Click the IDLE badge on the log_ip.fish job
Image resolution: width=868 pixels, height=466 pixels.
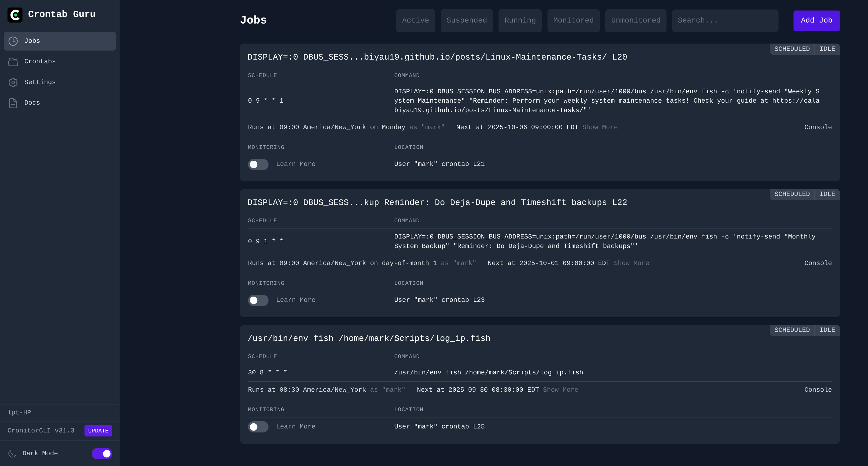(x=827, y=330)
